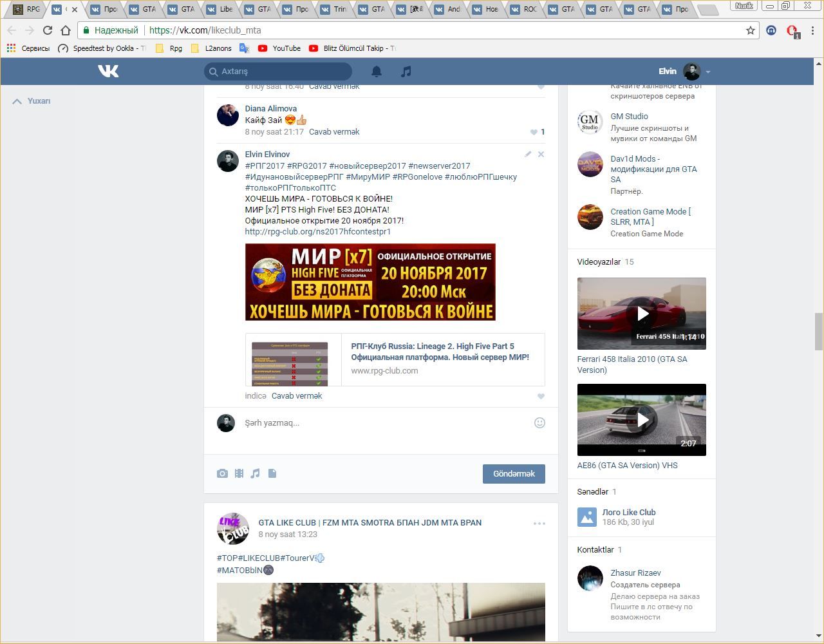Click Dav1d Mods avatar icon

pos(590,164)
